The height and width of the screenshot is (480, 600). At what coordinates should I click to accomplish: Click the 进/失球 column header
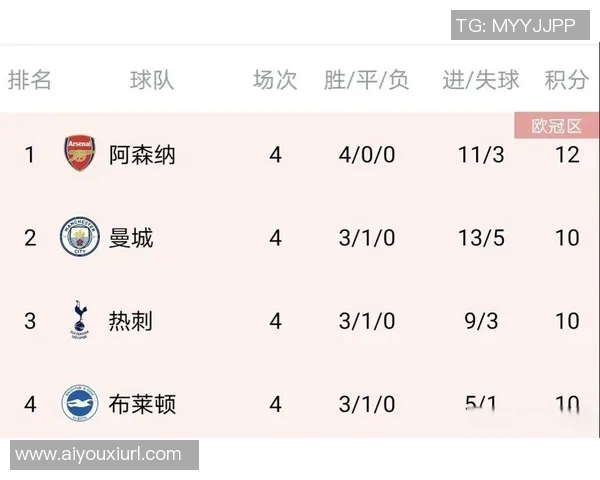[x=482, y=81]
